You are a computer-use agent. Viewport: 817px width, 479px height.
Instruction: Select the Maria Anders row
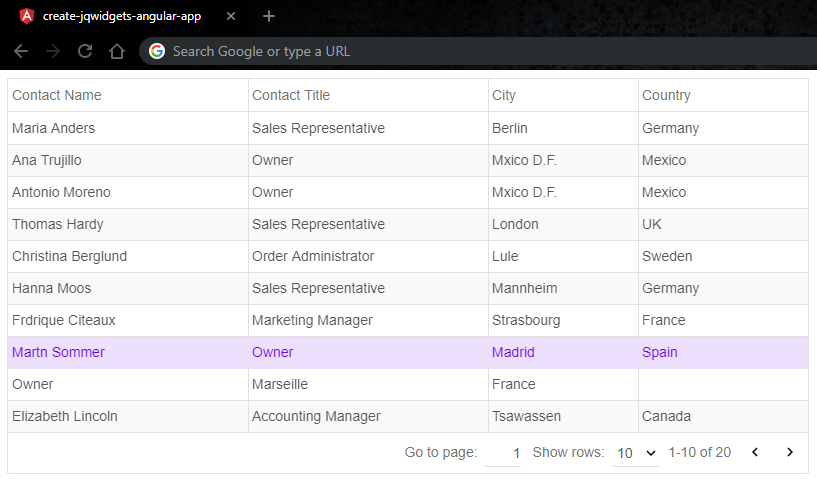click(x=54, y=128)
